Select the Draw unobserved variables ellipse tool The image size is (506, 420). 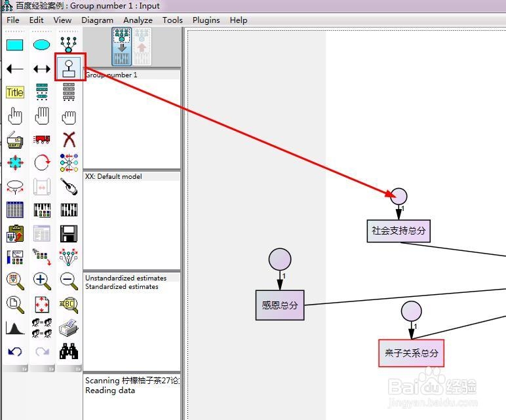click(42, 45)
